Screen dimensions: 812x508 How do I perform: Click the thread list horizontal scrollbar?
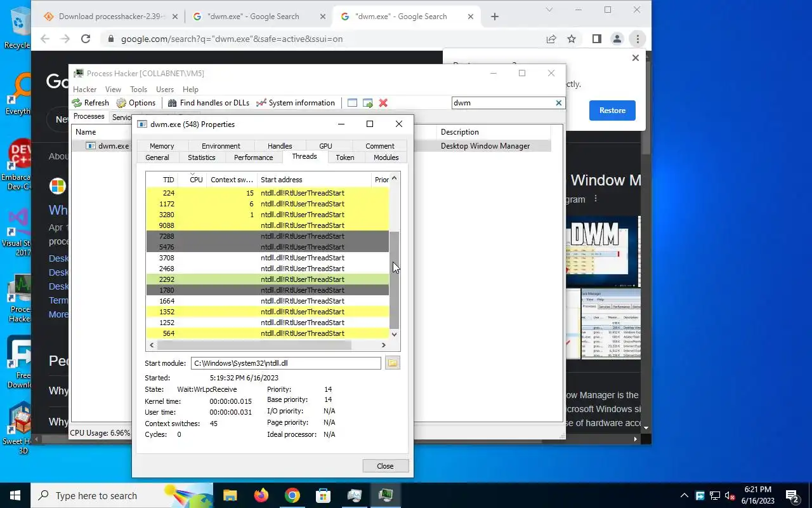[254, 345]
